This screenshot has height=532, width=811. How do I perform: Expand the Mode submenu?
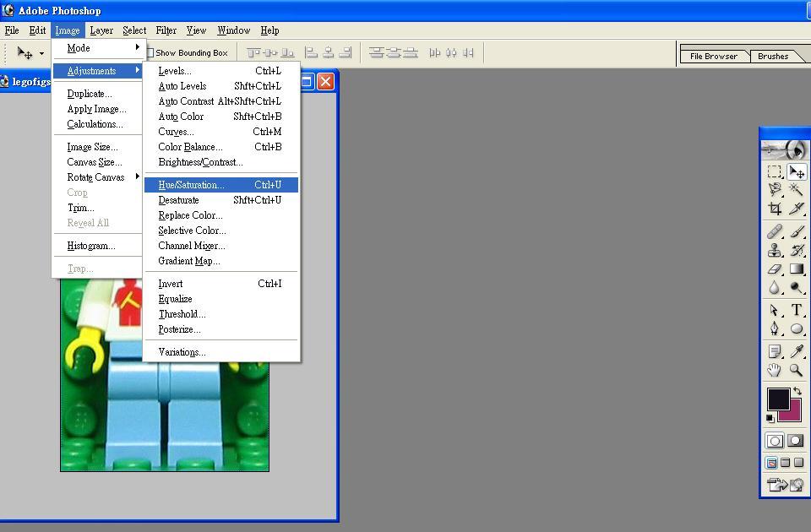[x=97, y=48]
